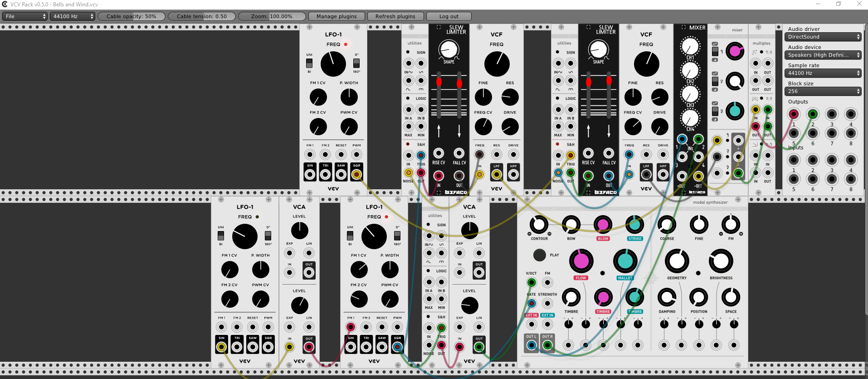Click output jack 2 under Outputs
This screenshot has height=379, width=868.
[813, 114]
